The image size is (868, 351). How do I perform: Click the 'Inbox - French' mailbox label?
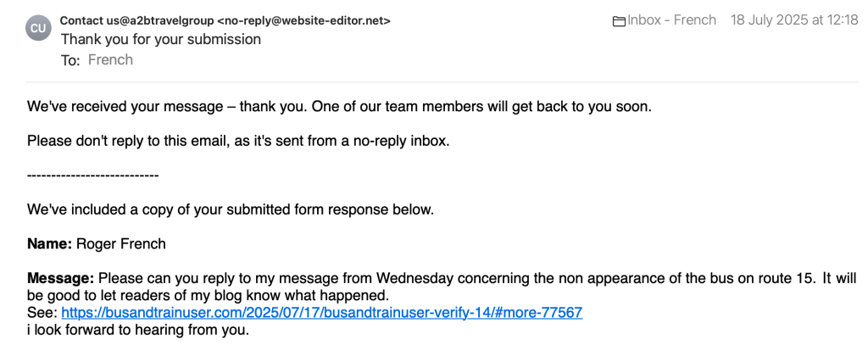671,20
